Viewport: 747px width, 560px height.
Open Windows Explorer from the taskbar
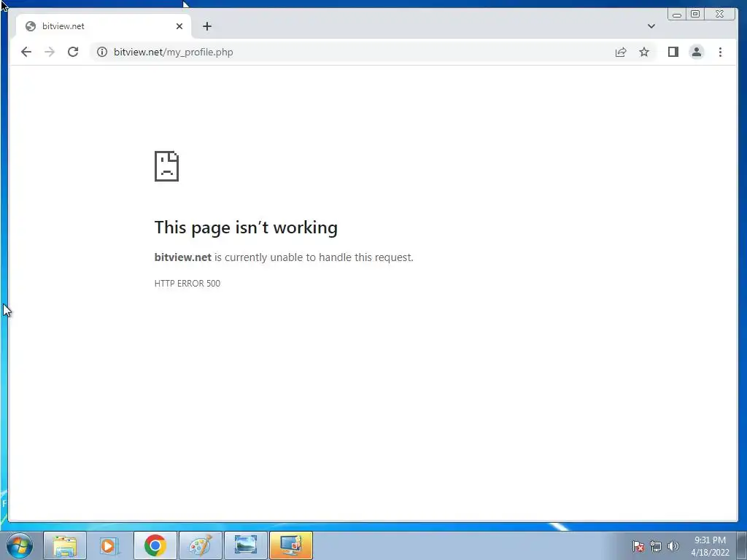[x=65, y=545]
